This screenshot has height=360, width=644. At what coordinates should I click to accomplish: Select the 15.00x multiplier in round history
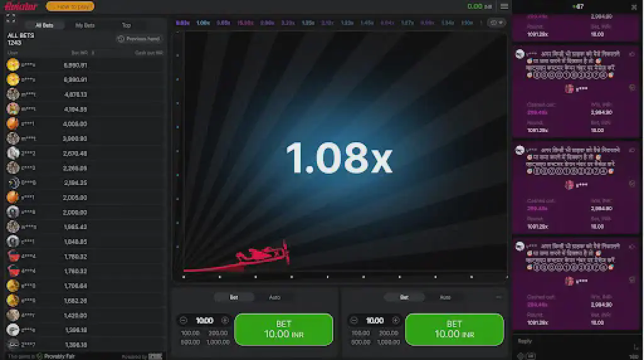click(245, 23)
